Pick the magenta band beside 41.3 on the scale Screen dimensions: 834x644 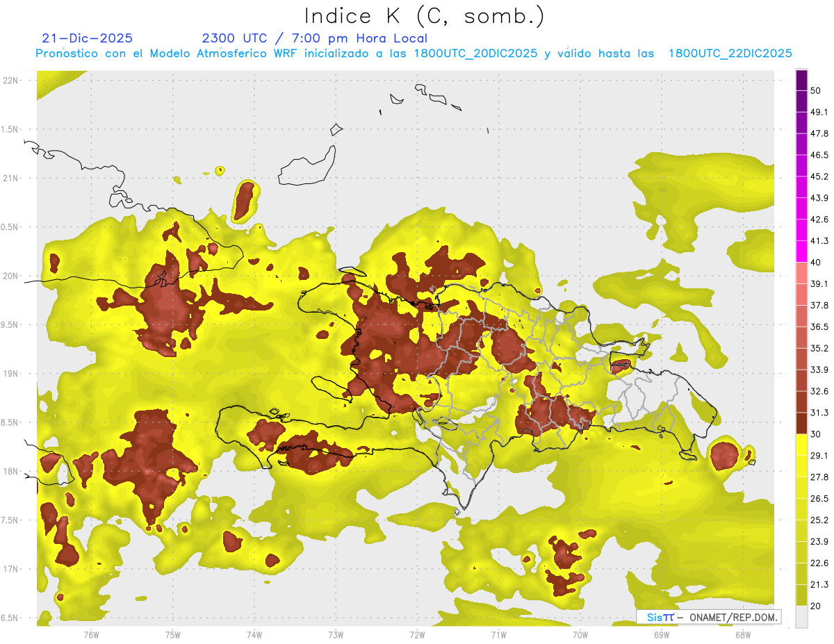(x=801, y=251)
